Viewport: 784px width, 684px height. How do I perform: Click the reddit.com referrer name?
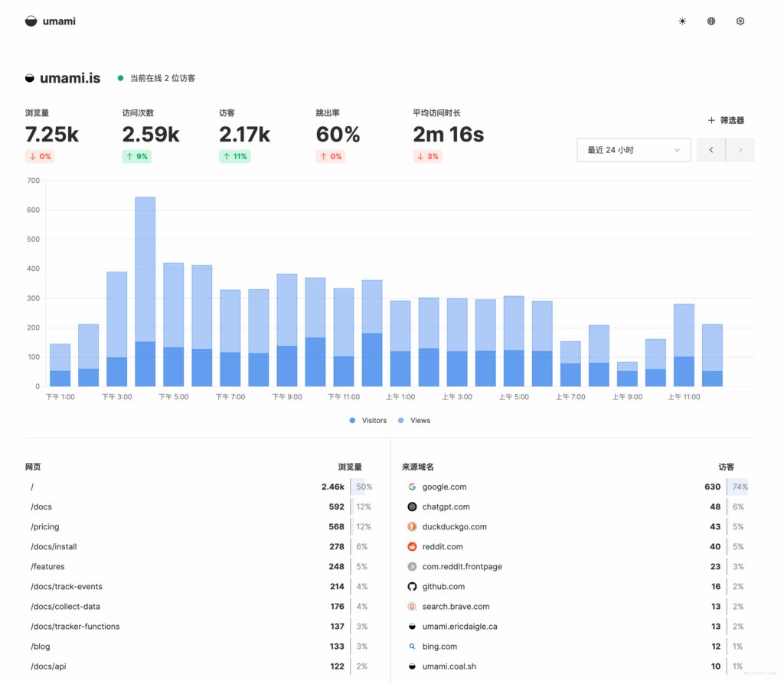pyautogui.click(x=443, y=546)
